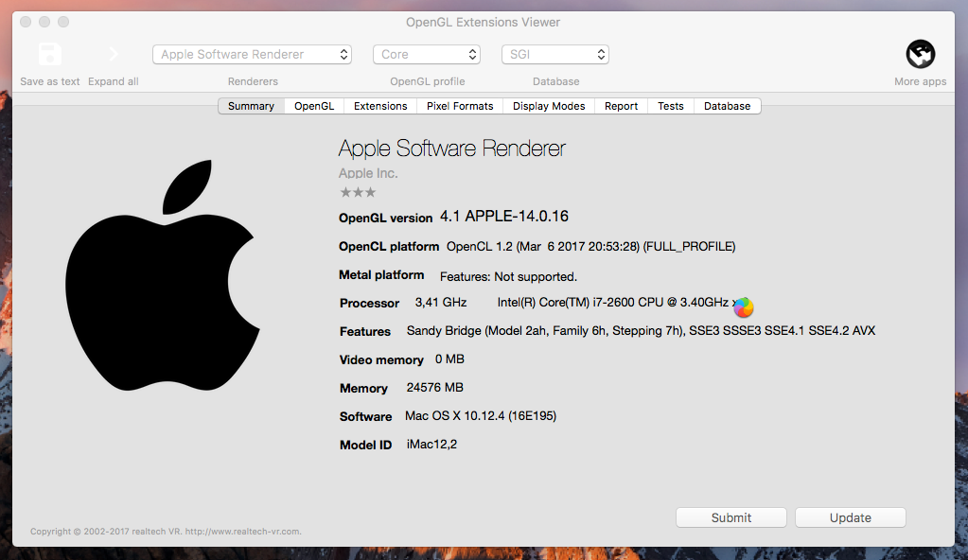968x560 pixels.
Task: Switch to the Summary tab
Action: pos(251,106)
